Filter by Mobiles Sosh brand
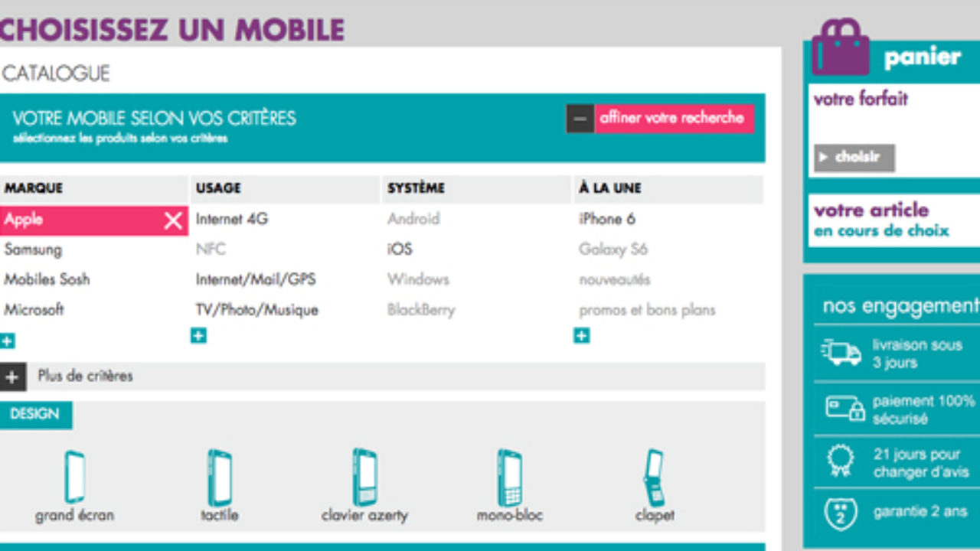 tap(47, 279)
